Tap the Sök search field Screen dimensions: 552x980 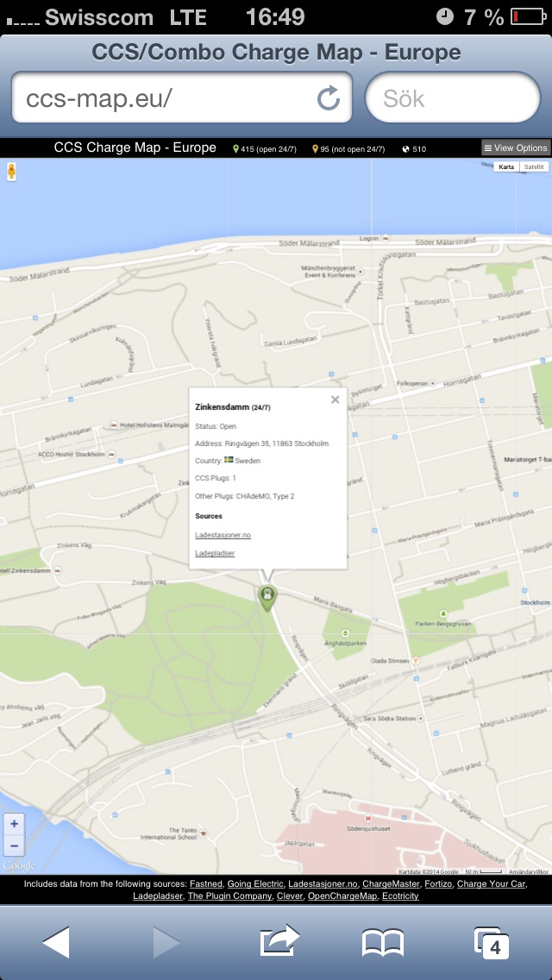(x=453, y=97)
